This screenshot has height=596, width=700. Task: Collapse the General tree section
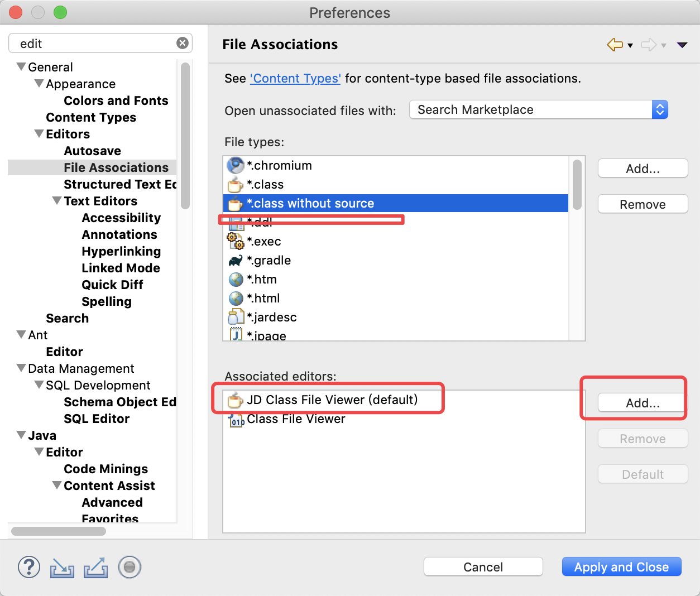pos(22,66)
